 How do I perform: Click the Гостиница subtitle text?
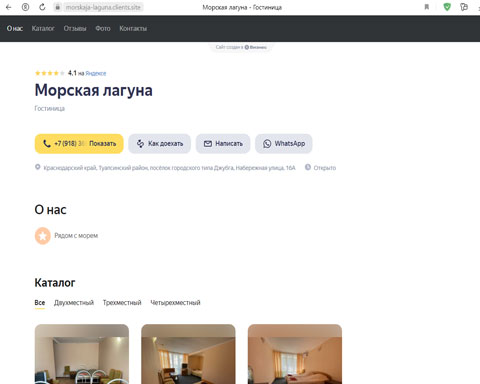tap(50, 109)
